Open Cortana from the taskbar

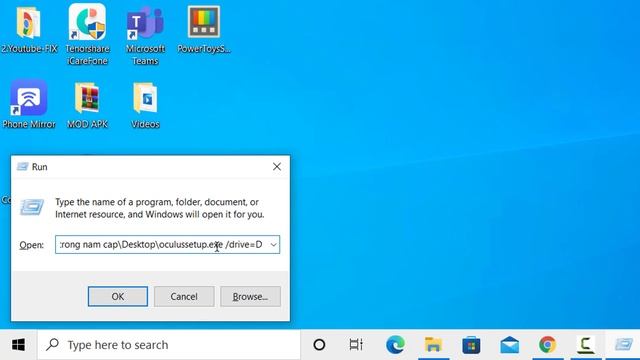(x=319, y=345)
